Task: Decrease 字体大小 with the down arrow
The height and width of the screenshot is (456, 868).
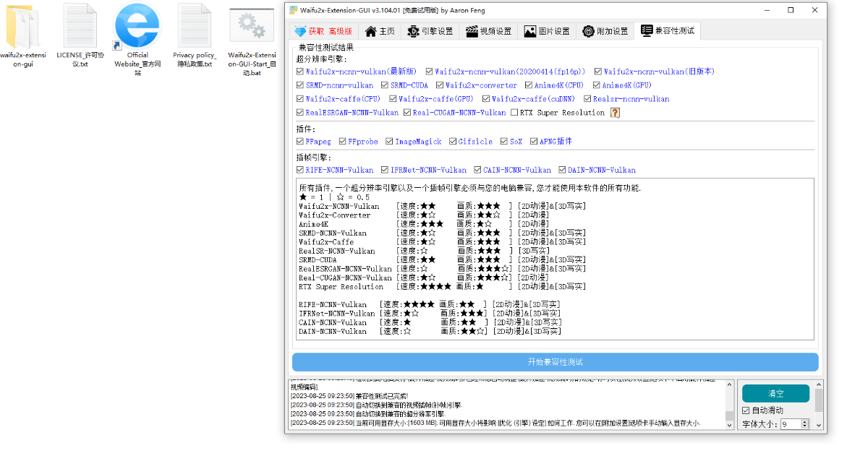Action: [x=805, y=427]
